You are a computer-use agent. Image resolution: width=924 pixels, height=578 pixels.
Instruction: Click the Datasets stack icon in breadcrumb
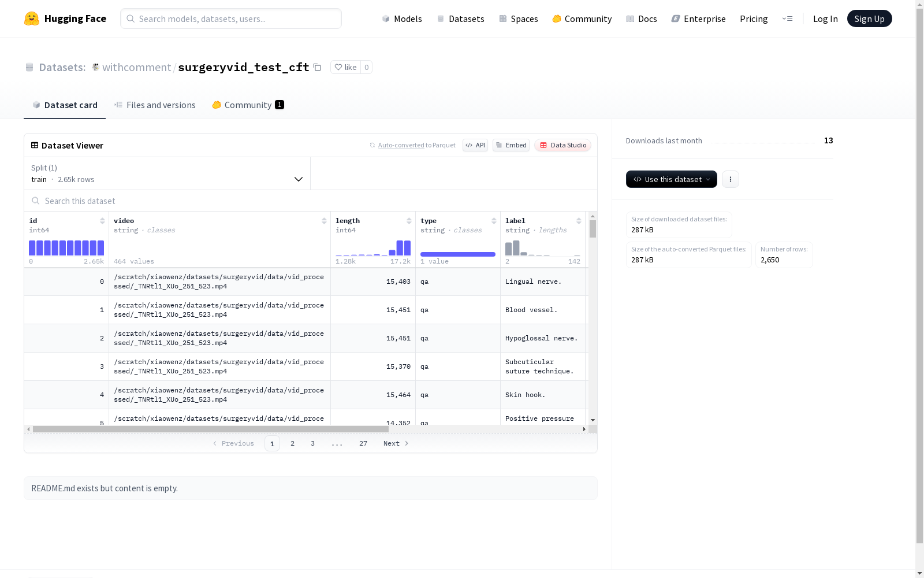pyautogui.click(x=29, y=67)
